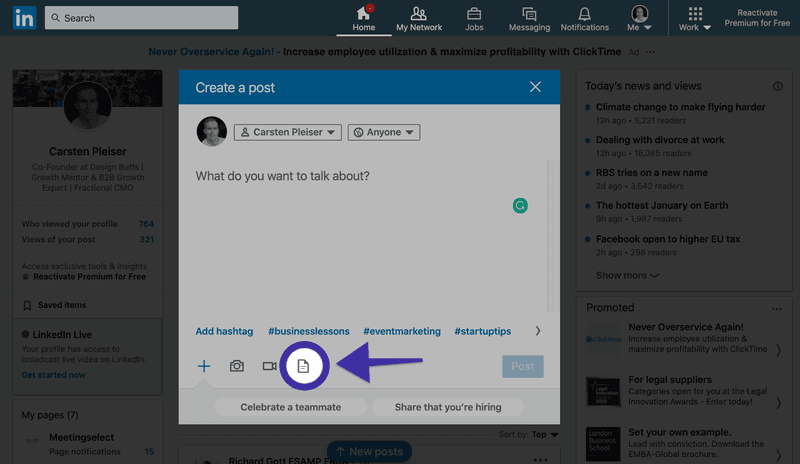
Task: Click the London Business School ad thumbnail
Action: [603, 444]
